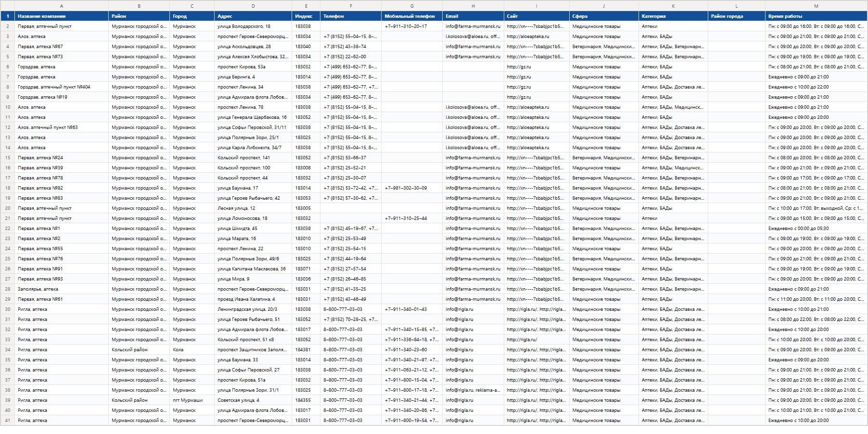This screenshot has width=868, height=434.
Task: Select the address 'улица Генерала Щербакова, 16'
Action: click(x=253, y=117)
